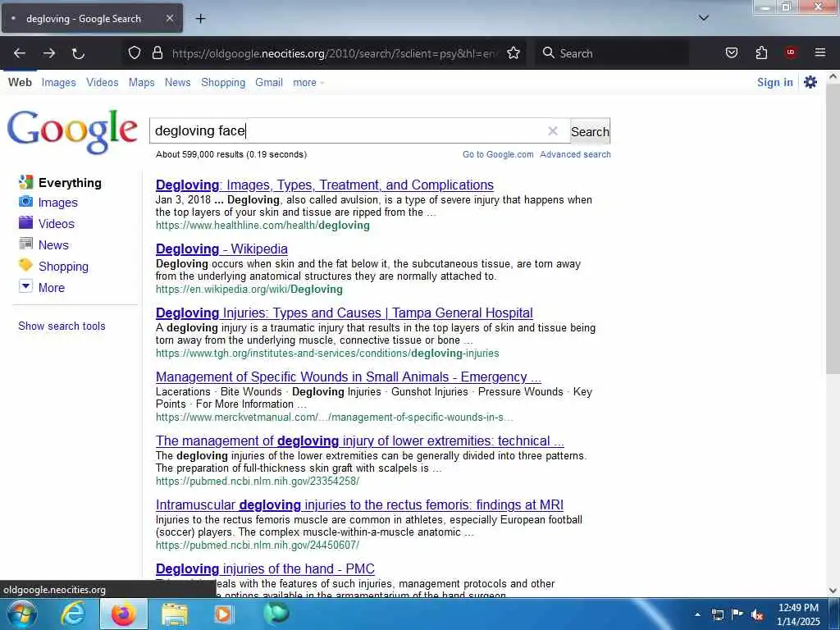
Task: Open Google settings gear icon
Action: (x=810, y=82)
